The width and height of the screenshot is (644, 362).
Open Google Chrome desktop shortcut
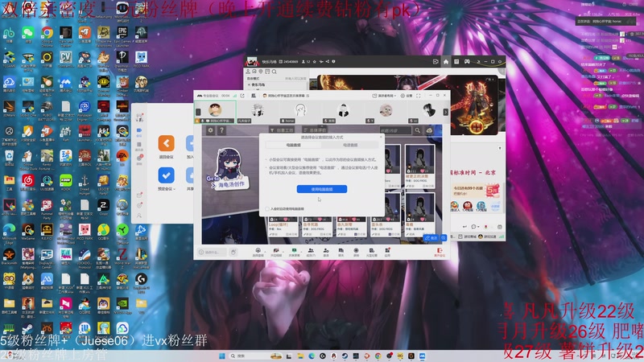pyautogui.click(x=47, y=34)
